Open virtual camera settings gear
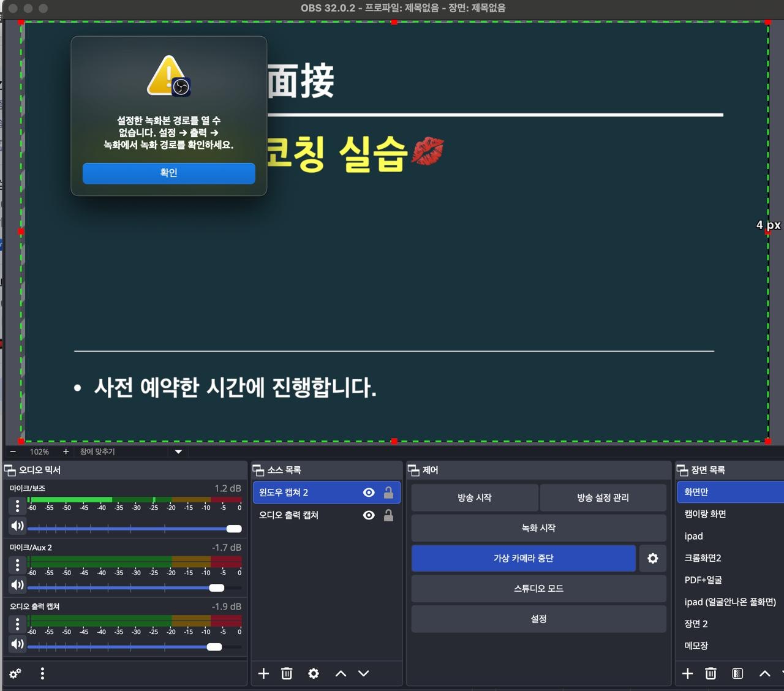The image size is (784, 691). (652, 558)
